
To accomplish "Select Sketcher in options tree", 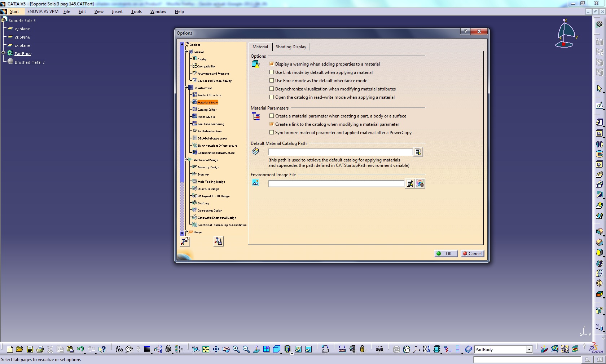I will (x=203, y=174).
